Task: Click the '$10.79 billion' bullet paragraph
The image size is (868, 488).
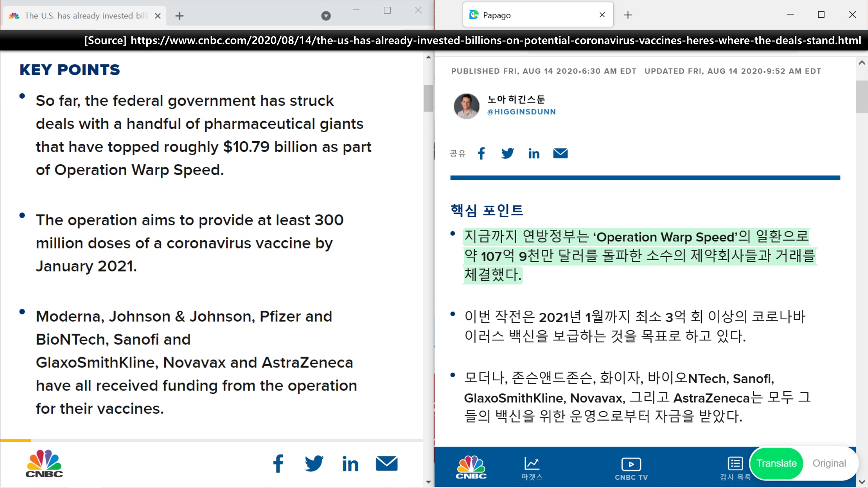Action: (x=203, y=135)
